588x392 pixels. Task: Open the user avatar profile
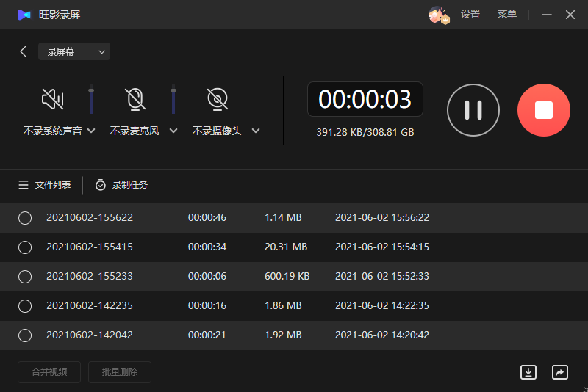(x=438, y=15)
